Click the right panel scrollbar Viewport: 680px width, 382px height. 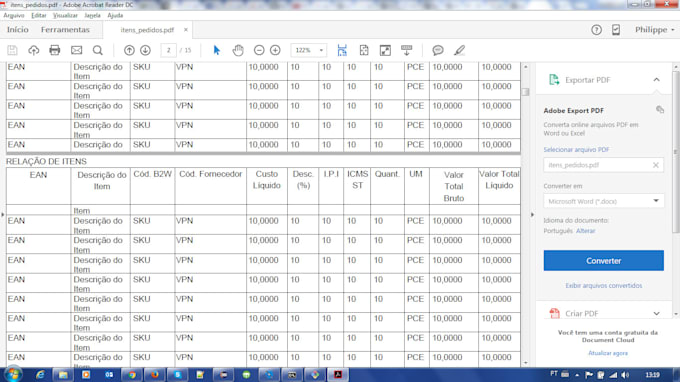(x=676, y=152)
